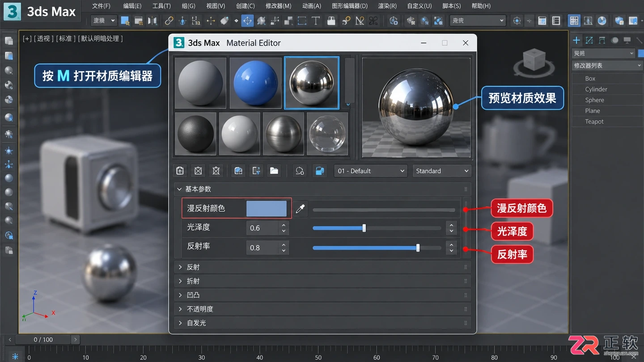Click the 反射率 slider handle
Viewport: 644px width, 362px height.
(418, 248)
